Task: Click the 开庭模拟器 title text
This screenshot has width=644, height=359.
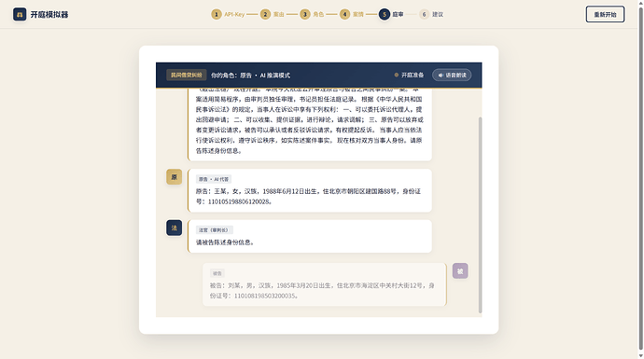Action: [49, 15]
